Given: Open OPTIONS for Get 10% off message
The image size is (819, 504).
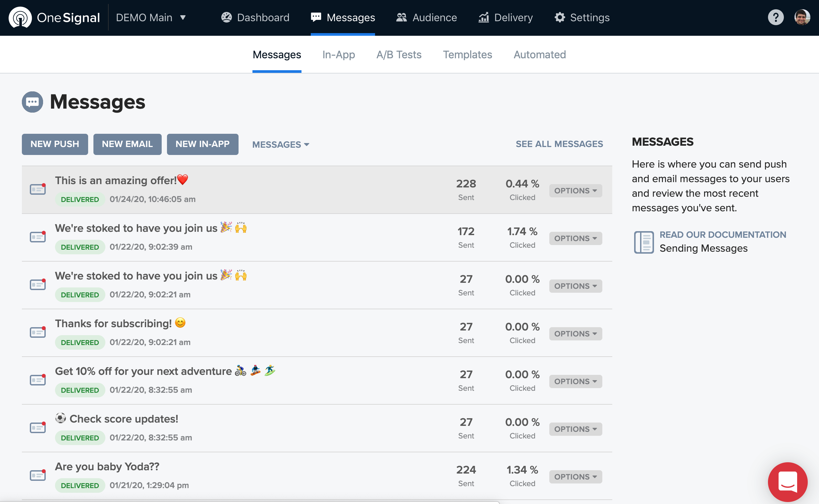Looking at the screenshot, I should (575, 381).
